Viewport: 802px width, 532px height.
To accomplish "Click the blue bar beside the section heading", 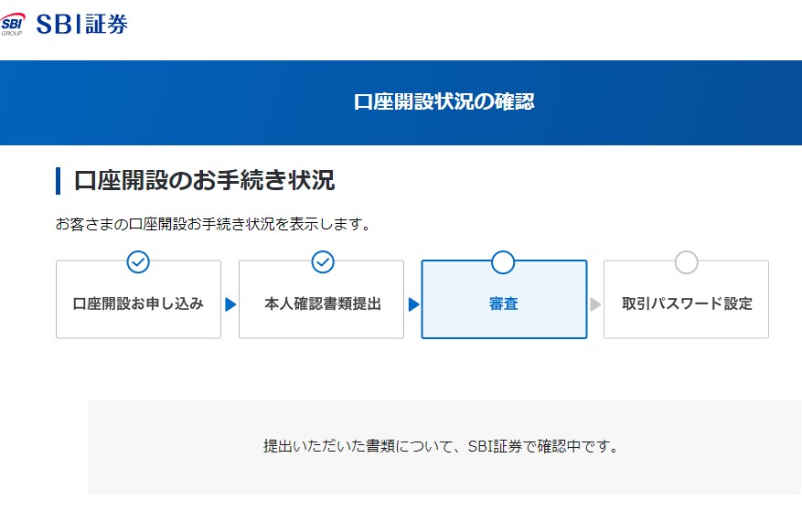I will click(59, 181).
